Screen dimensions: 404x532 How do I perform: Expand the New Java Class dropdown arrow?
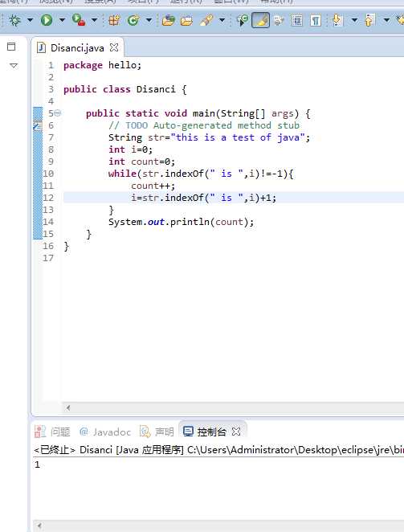pos(149,20)
